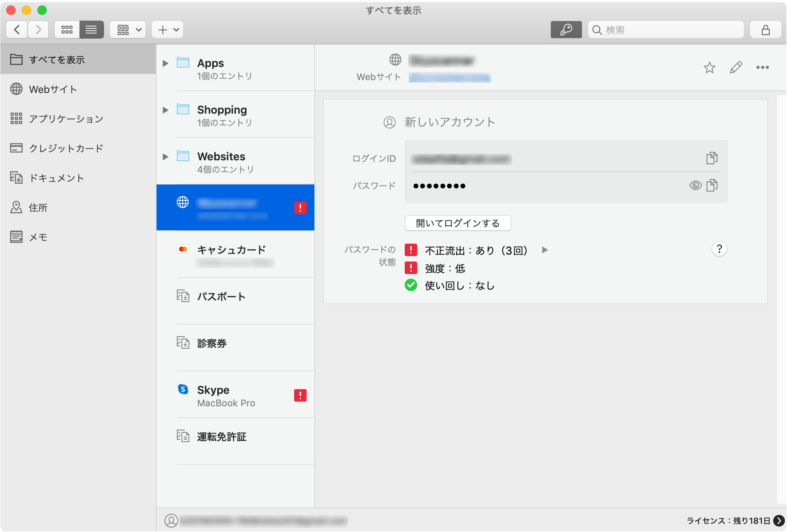The height and width of the screenshot is (532, 788).
Task: Click the 使い回し green check icon
Action: coord(411,285)
